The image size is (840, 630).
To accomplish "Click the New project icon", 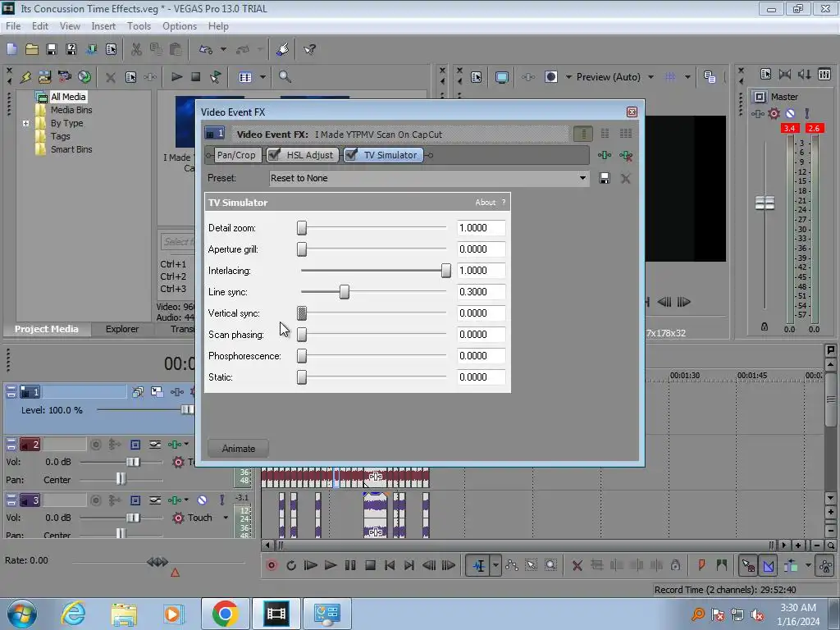I will pos(11,49).
